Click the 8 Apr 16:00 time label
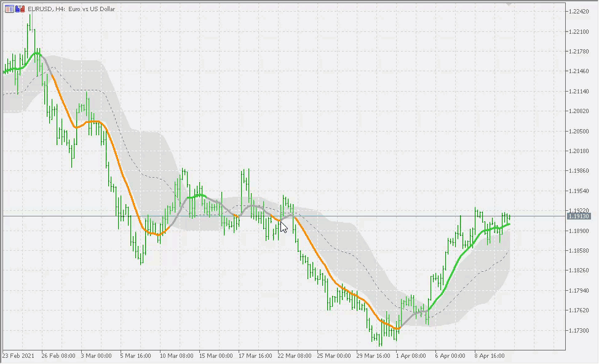 click(x=490, y=355)
